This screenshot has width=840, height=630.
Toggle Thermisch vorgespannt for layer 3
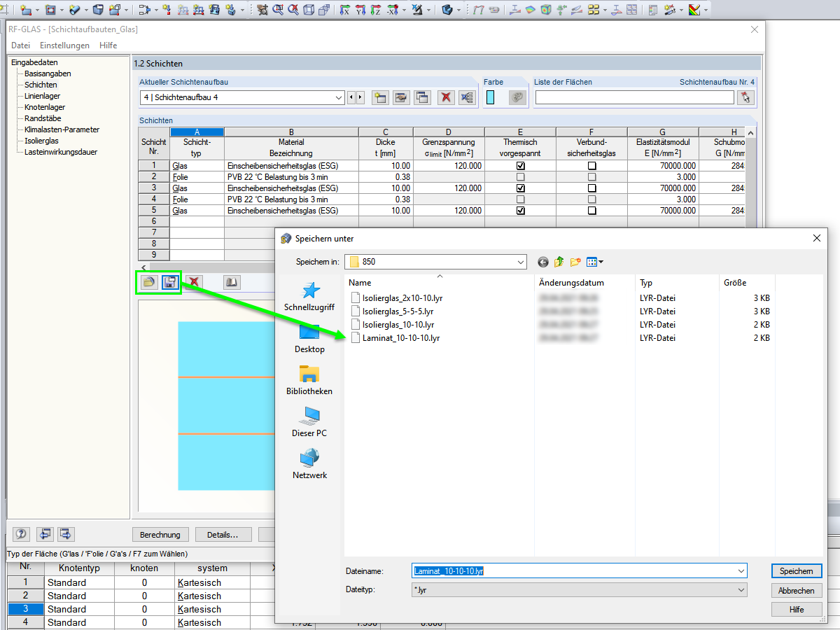[520, 188]
